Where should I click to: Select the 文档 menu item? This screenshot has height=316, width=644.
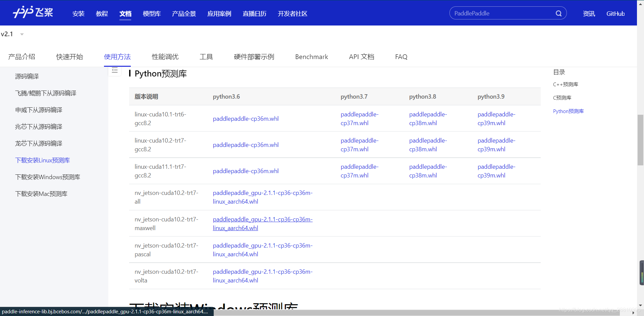pos(125,14)
